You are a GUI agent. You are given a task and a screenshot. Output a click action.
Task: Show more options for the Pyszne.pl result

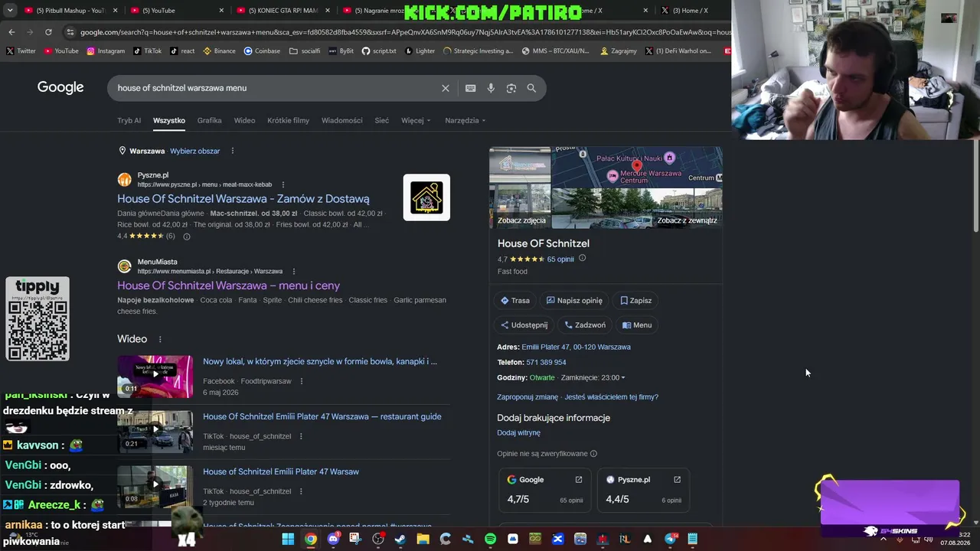[x=283, y=184]
